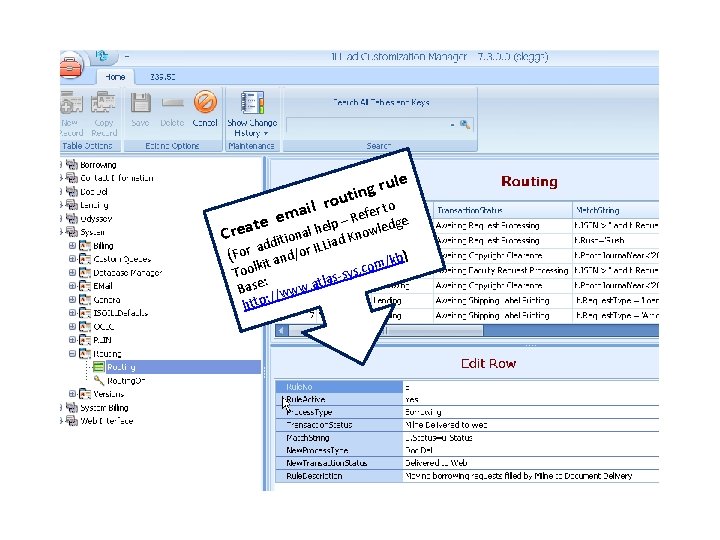The height and width of the screenshot is (540, 720).
Task: Click the RuleActive value field
Action: [531, 399]
